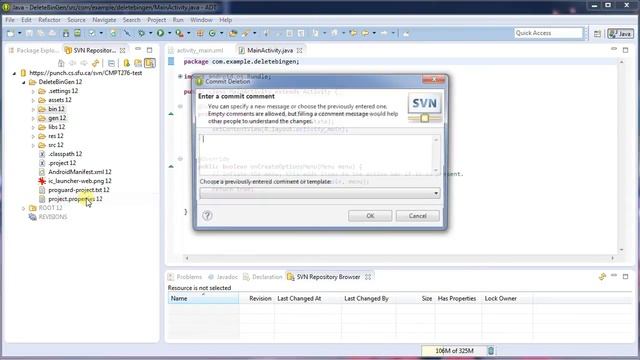The image size is (640, 360).
Task: Click the green New Java Class icon
Action: [x=212, y=33]
